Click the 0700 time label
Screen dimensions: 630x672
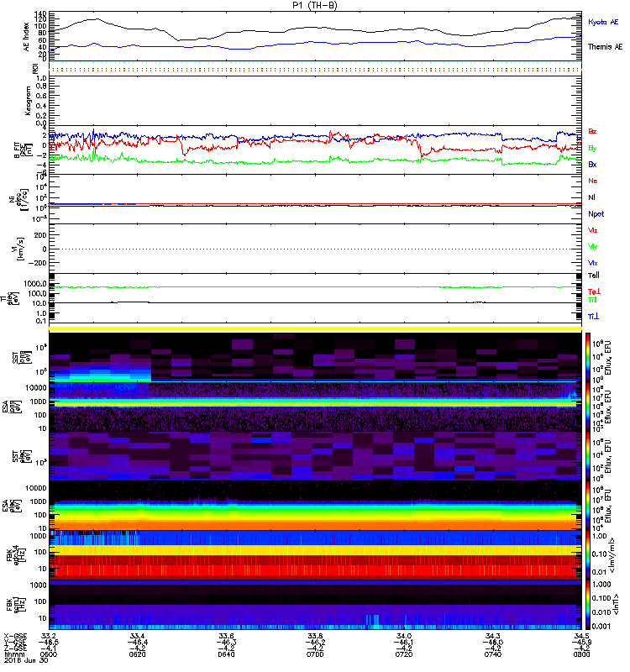click(x=315, y=654)
